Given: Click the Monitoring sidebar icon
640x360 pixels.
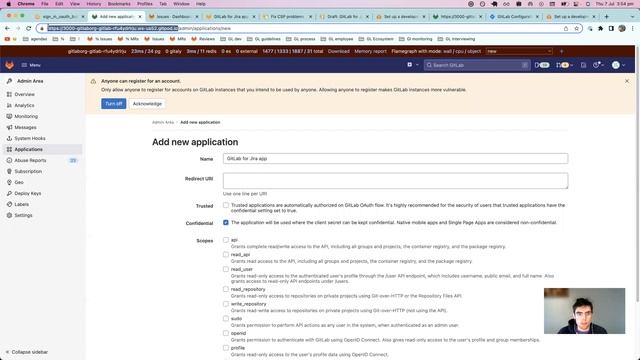Looking at the screenshot, I should click(9, 116).
